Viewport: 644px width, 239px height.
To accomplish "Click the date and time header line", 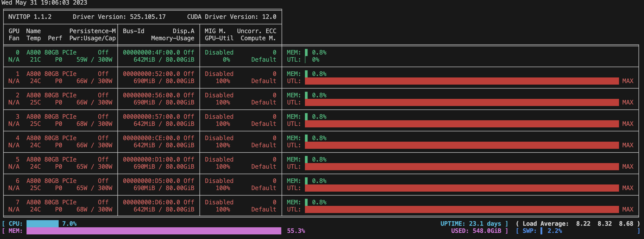I will 44,3.
